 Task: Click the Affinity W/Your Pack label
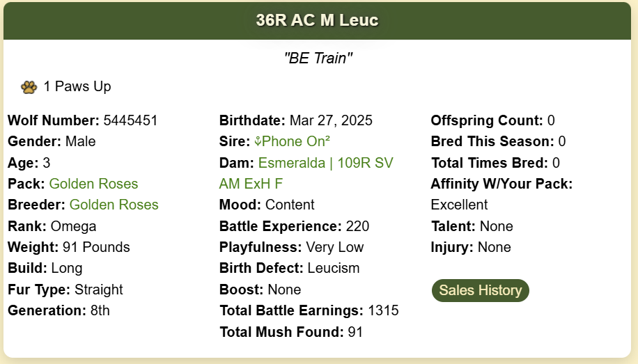(501, 184)
